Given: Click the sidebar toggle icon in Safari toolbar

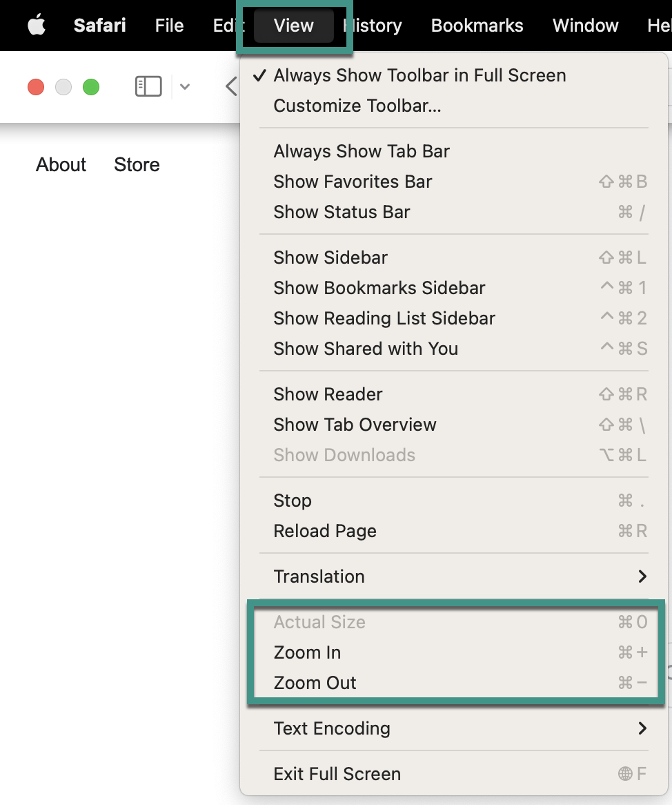Looking at the screenshot, I should pyautogui.click(x=147, y=86).
